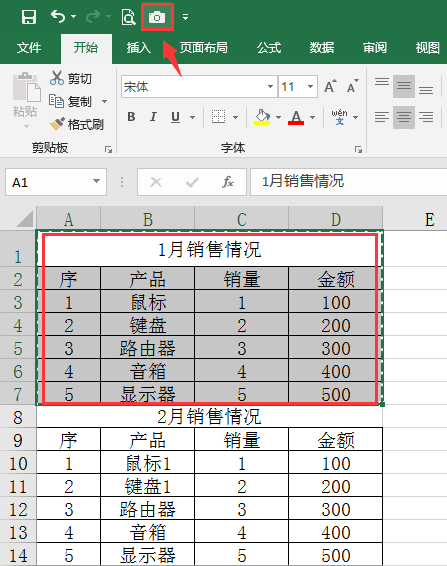Decrease font size with small A
The width and height of the screenshot is (447, 566).
pyautogui.click(x=352, y=87)
